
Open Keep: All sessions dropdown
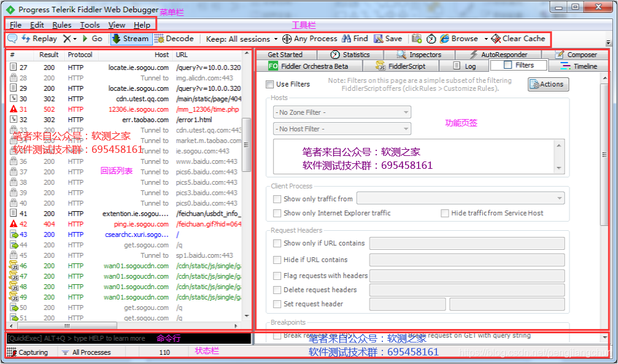[242, 39]
